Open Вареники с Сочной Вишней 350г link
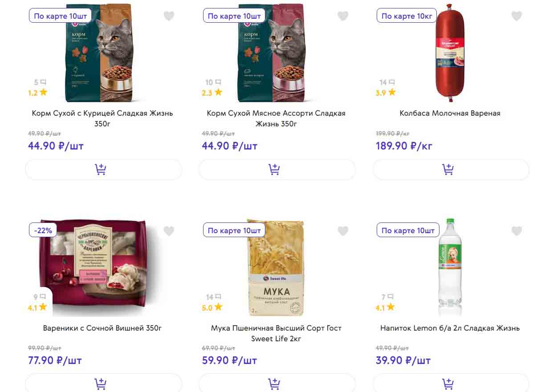 [102, 328]
